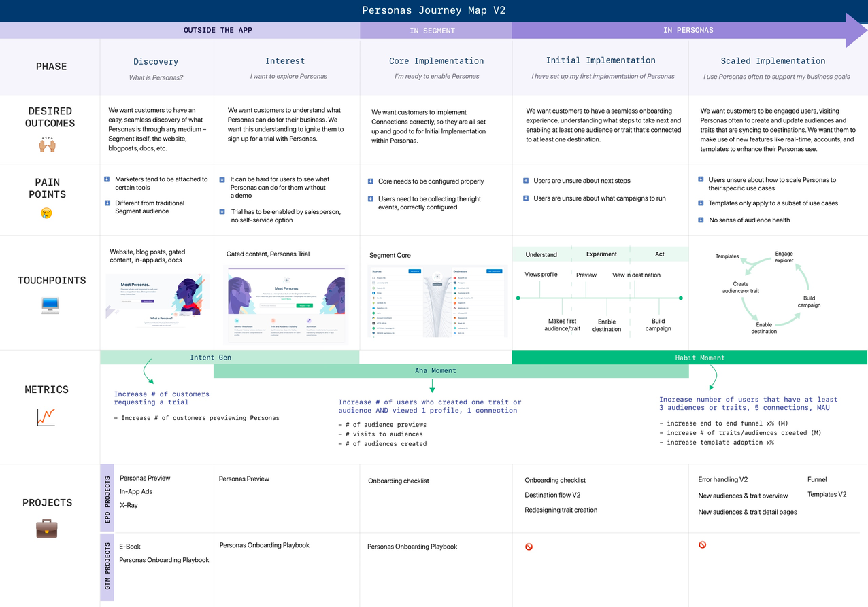
Task: Click the crying face emoji under Pain Points
Action: [46, 213]
